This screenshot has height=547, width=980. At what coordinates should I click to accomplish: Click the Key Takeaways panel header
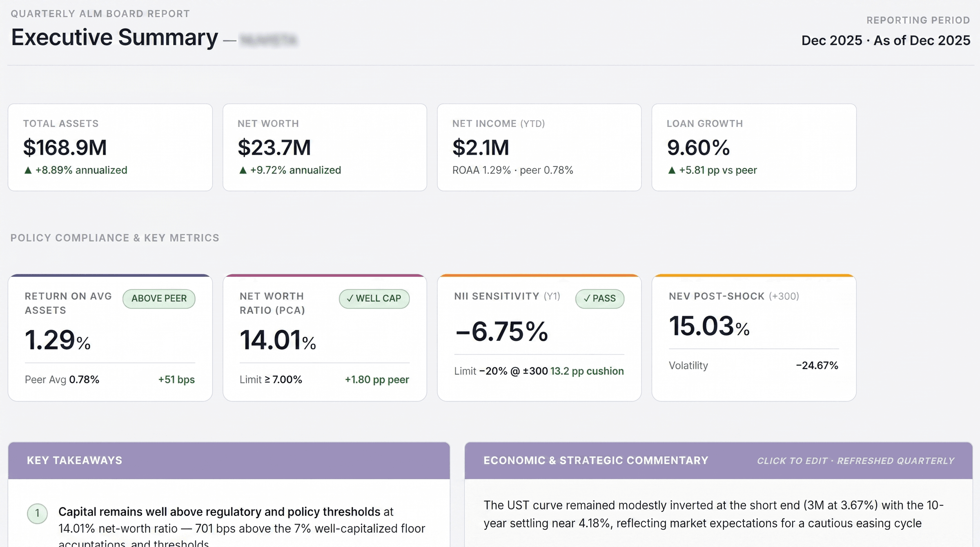tap(74, 460)
